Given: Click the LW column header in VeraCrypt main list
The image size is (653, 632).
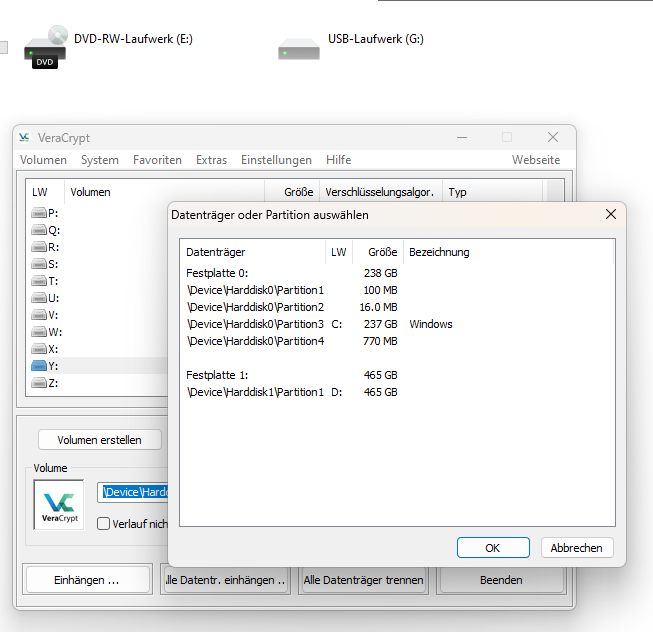Looking at the screenshot, I should 45,192.
